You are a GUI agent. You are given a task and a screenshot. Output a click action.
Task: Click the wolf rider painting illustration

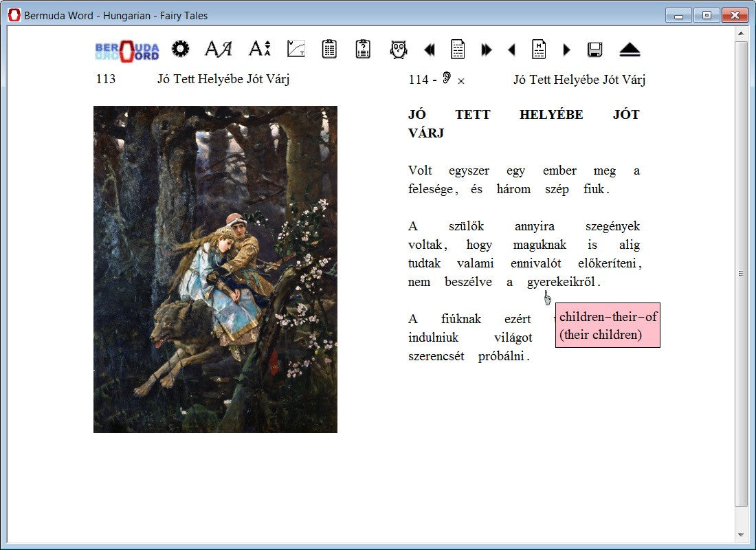tap(215, 269)
